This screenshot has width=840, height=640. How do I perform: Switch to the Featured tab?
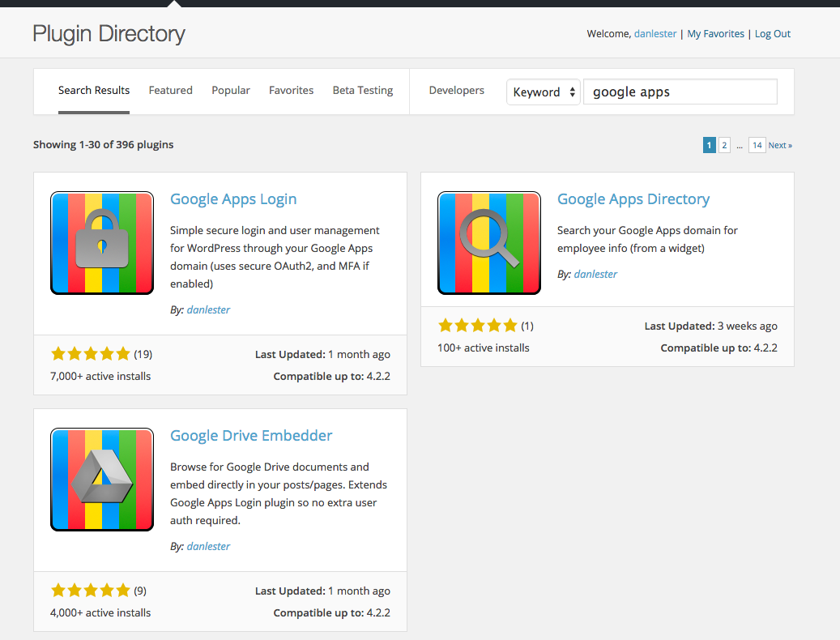(x=170, y=91)
